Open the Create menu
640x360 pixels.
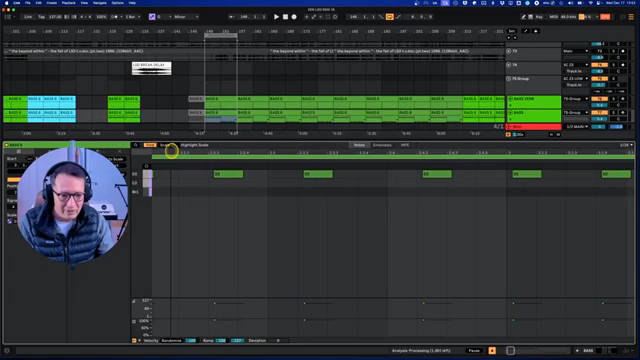coord(51,3)
